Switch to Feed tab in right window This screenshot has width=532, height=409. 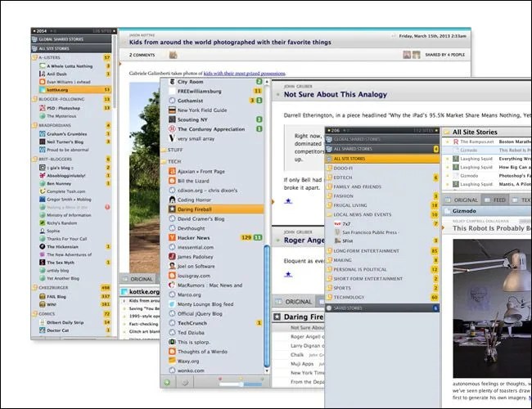point(495,200)
